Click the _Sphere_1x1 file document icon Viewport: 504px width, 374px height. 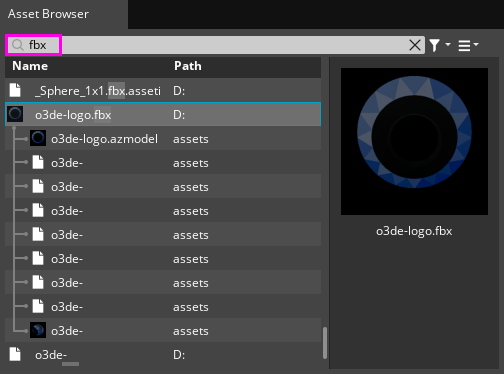click(x=15, y=90)
